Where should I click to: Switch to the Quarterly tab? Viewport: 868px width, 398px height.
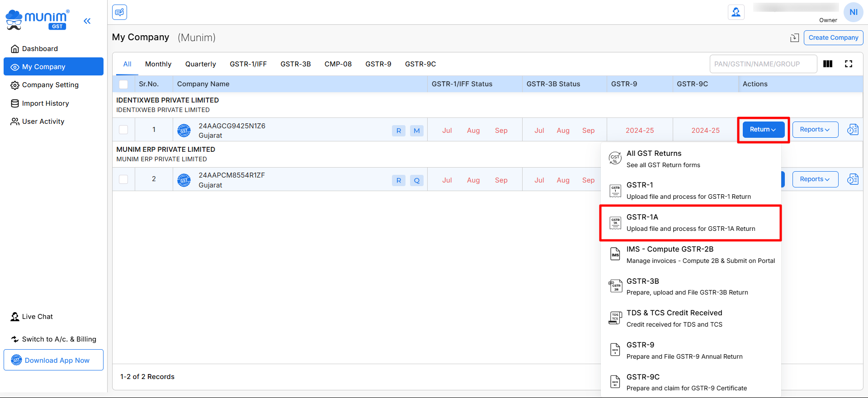(201, 64)
